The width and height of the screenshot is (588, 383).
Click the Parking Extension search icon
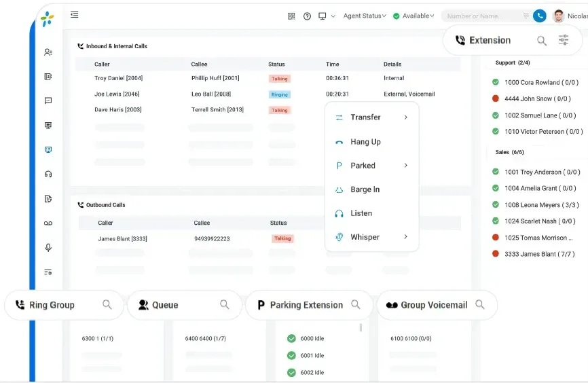tap(356, 304)
